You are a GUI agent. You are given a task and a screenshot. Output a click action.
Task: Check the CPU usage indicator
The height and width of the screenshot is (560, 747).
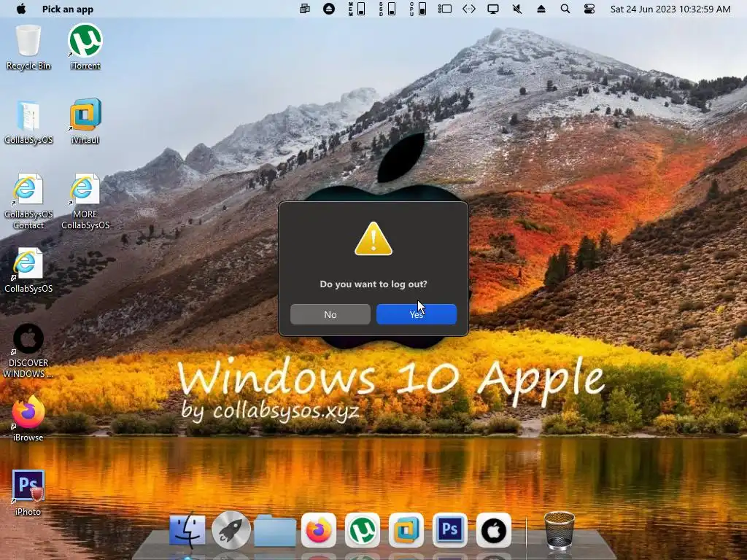click(418, 9)
